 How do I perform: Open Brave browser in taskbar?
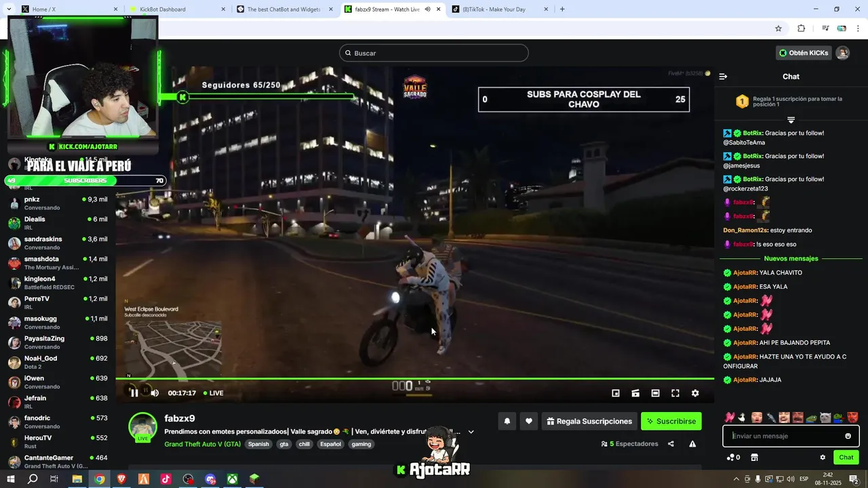pyautogui.click(x=121, y=479)
